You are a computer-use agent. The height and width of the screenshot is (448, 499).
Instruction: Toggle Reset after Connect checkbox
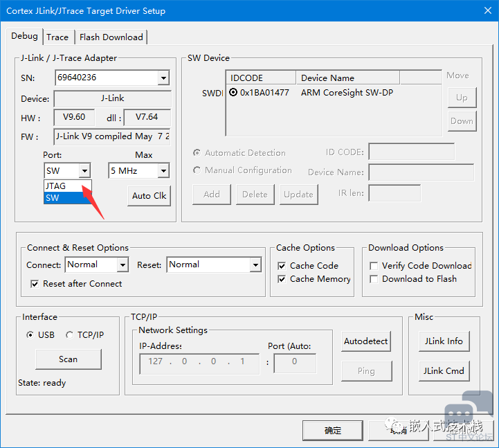[35, 284]
